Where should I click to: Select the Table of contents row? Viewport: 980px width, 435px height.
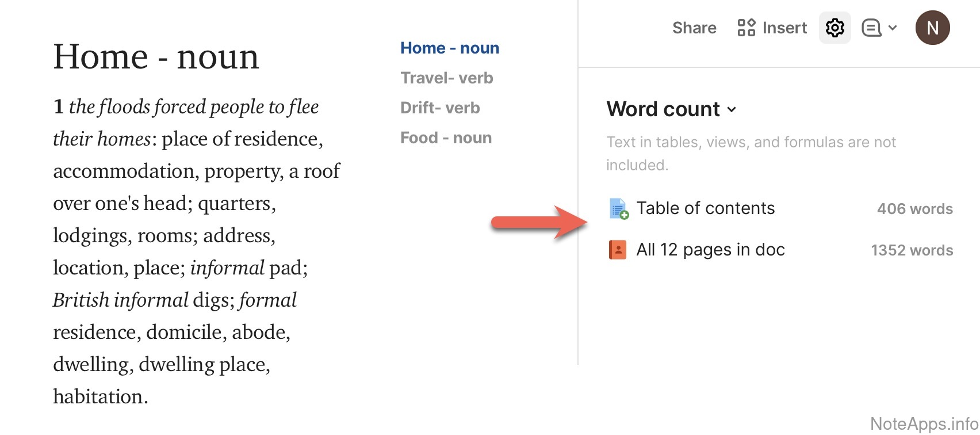[x=706, y=208]
